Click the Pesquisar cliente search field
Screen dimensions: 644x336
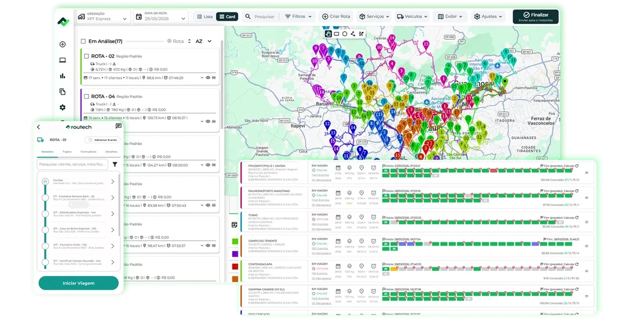pos(72,165)
